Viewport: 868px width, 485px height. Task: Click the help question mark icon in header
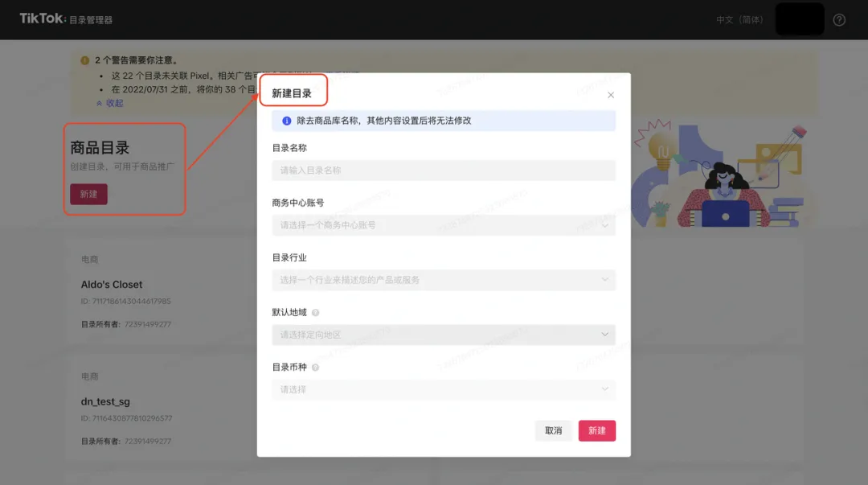[x=839, y=20]
